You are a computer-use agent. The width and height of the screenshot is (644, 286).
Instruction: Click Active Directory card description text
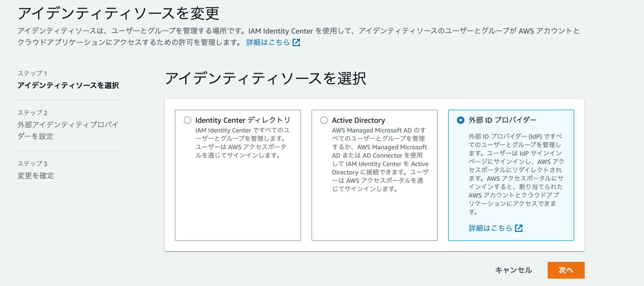pos(380,159)
